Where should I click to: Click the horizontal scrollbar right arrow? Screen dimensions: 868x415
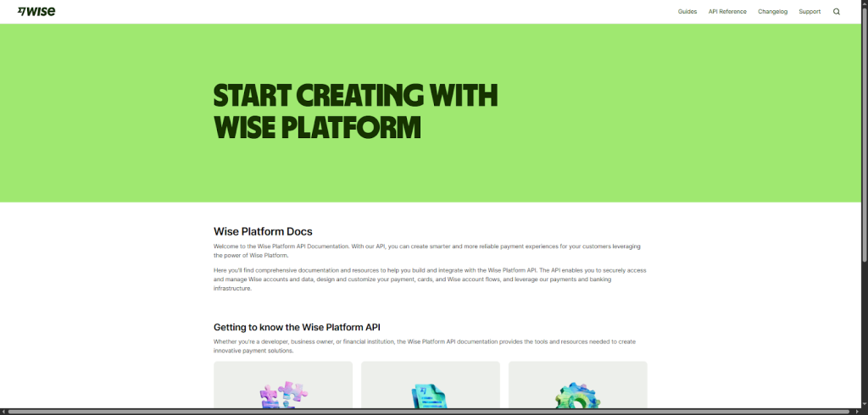coord(864,412)
